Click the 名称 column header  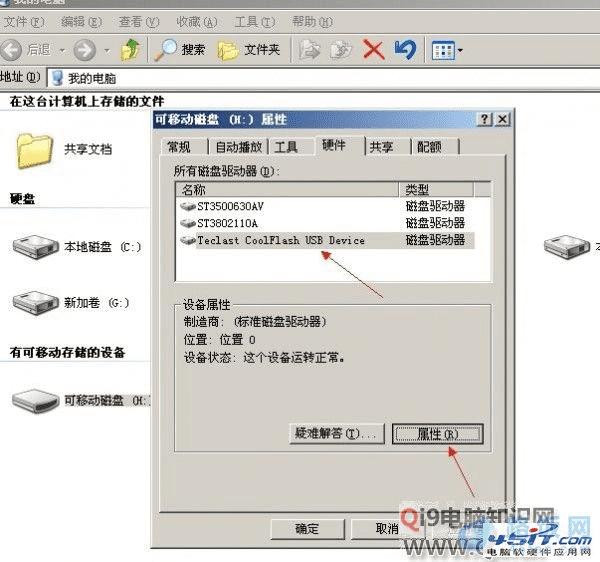pyautogui.click(x=287, y=189)
